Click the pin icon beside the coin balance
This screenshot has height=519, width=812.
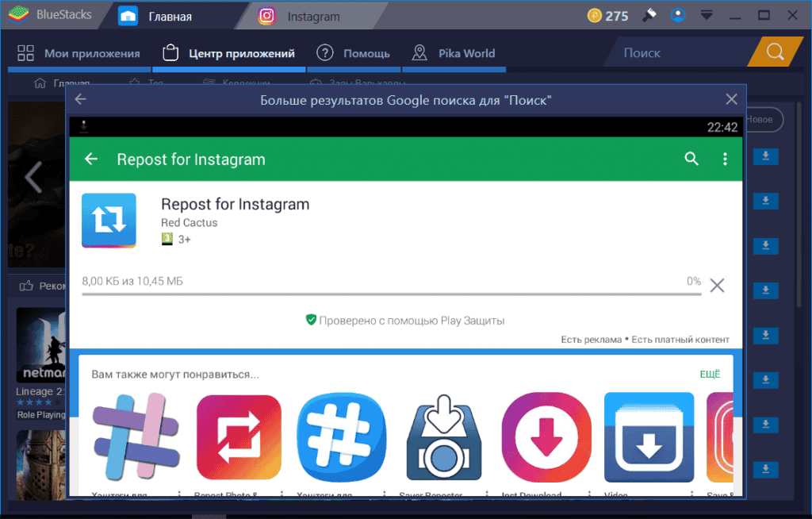click(649, 16)
